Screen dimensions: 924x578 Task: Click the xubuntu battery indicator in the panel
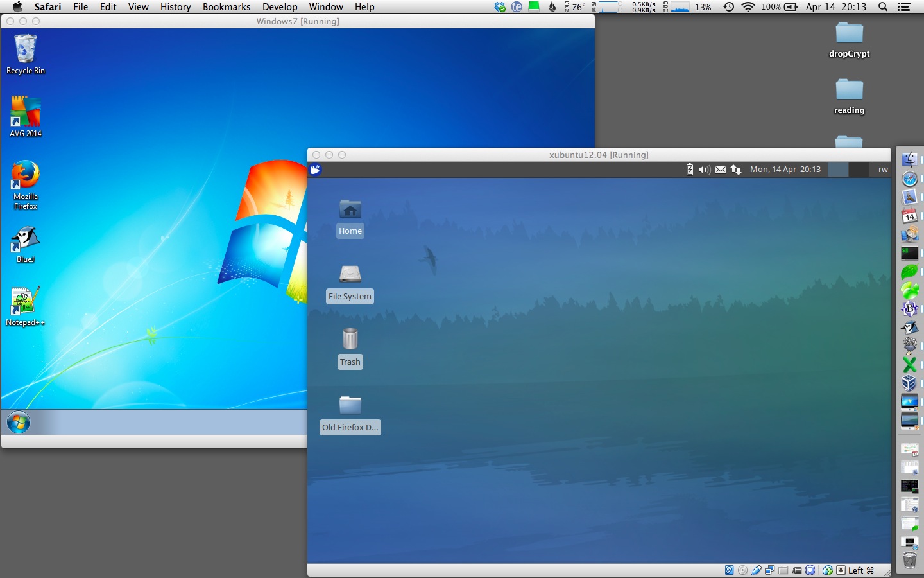[x=690, y=170]
